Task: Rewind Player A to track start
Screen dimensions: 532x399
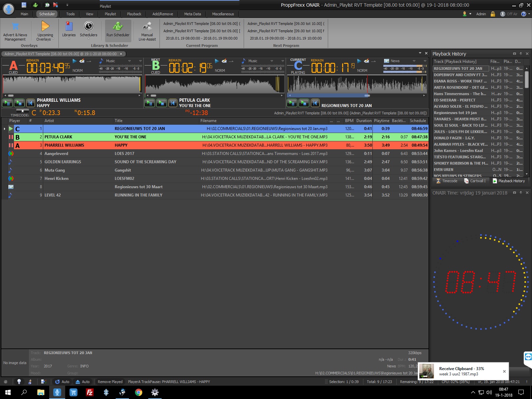Action: pyautogui.click(x=30, y=103)
